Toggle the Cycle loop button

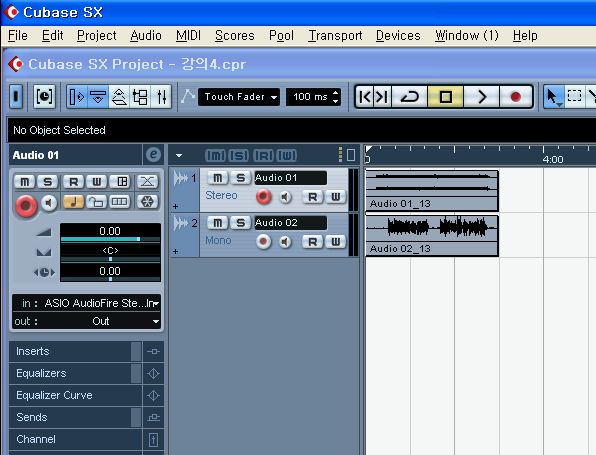tap(409, 97)
